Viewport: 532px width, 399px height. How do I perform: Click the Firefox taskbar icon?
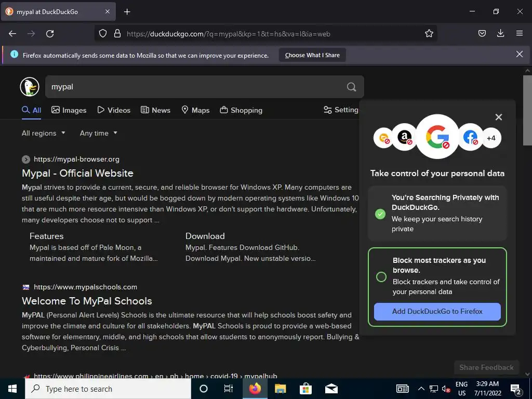[x=255, y=389]
